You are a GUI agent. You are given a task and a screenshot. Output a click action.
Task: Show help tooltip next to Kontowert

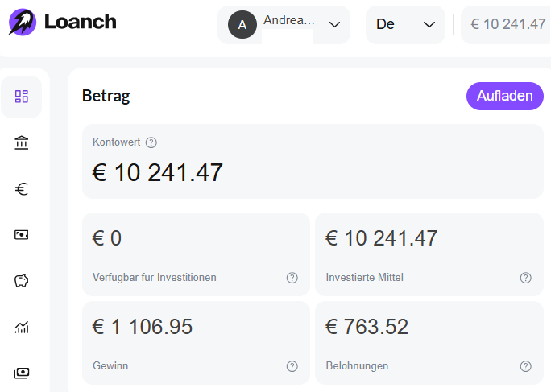[x=151, y=142]
